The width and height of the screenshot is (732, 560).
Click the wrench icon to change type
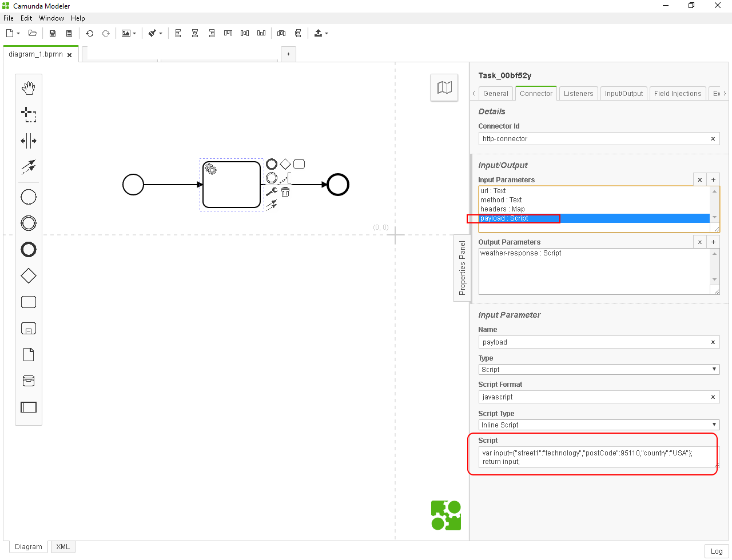click(x=272, y=192)
